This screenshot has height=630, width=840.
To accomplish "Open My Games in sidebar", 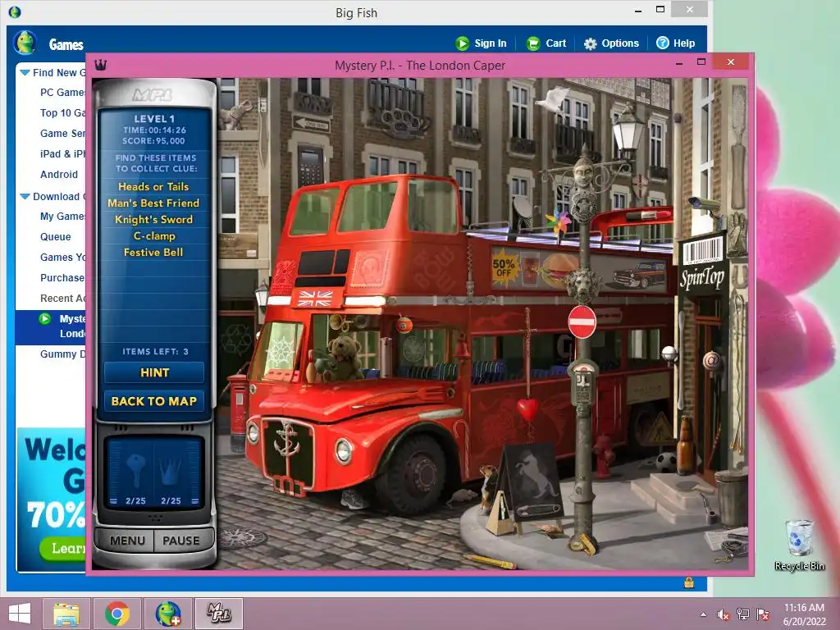I will click(62, 217).
